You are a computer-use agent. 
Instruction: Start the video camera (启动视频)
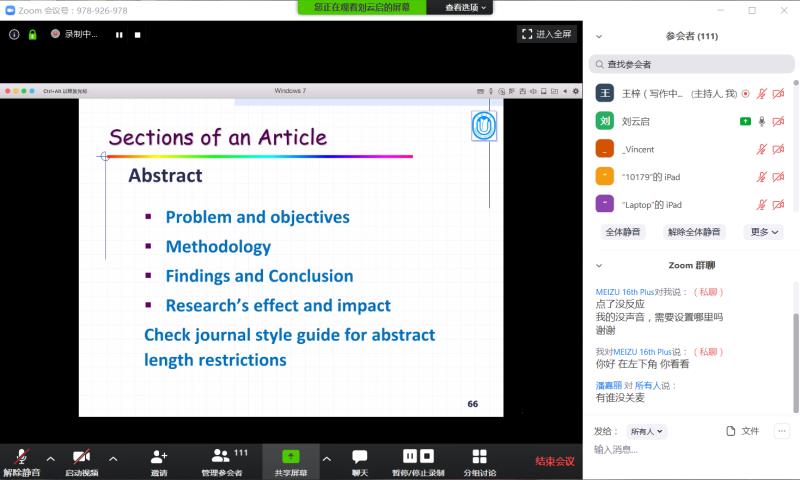(x=81, y=460)
